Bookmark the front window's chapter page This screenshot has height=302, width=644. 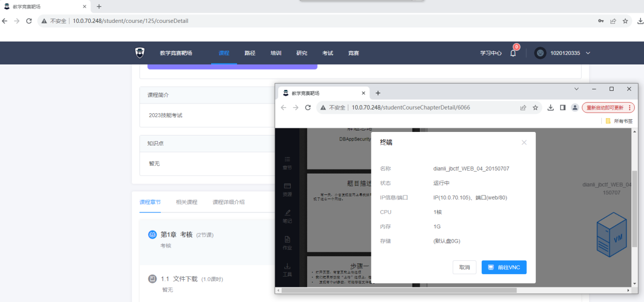tap(535, 108)
